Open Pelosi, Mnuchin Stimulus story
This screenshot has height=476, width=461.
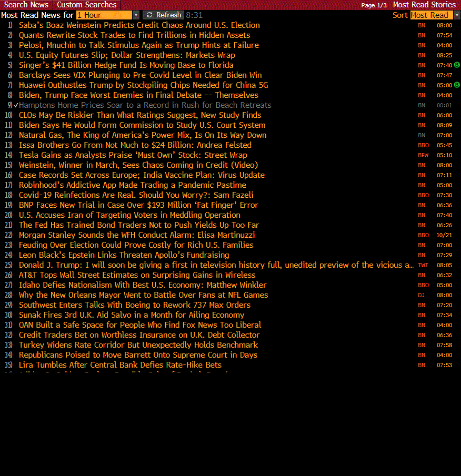coord(139,45)
